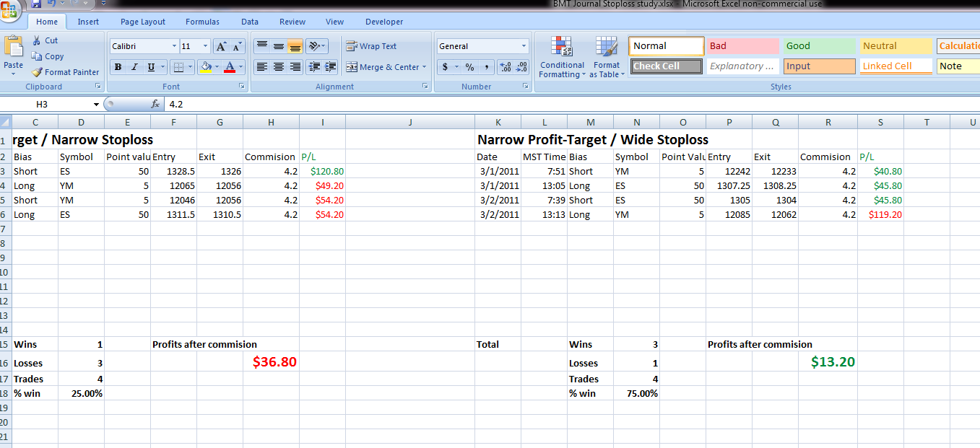Click in the formula bar showing 4.2
This screenshot has width=980, height=448.
click(571, 104)
